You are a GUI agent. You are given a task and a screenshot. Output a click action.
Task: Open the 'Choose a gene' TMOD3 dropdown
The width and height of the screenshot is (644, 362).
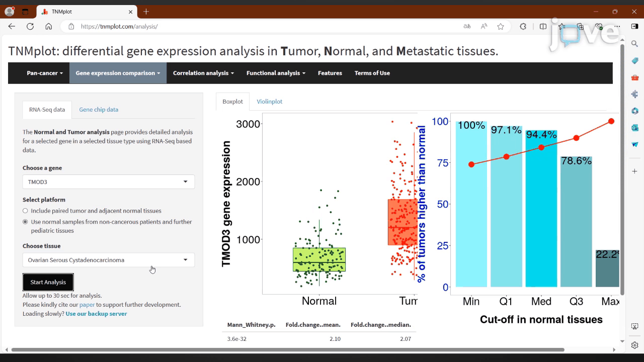tap(108, 182)
